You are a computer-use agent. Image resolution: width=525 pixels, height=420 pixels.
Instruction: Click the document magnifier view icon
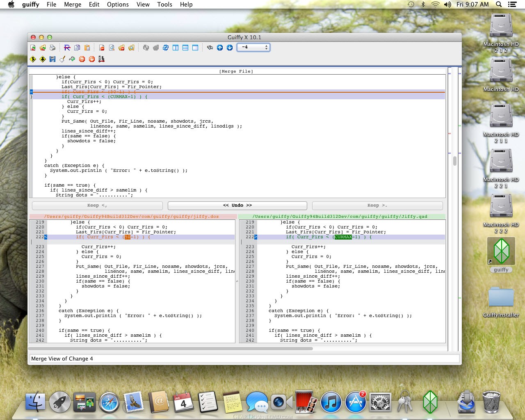pos(112,48)
